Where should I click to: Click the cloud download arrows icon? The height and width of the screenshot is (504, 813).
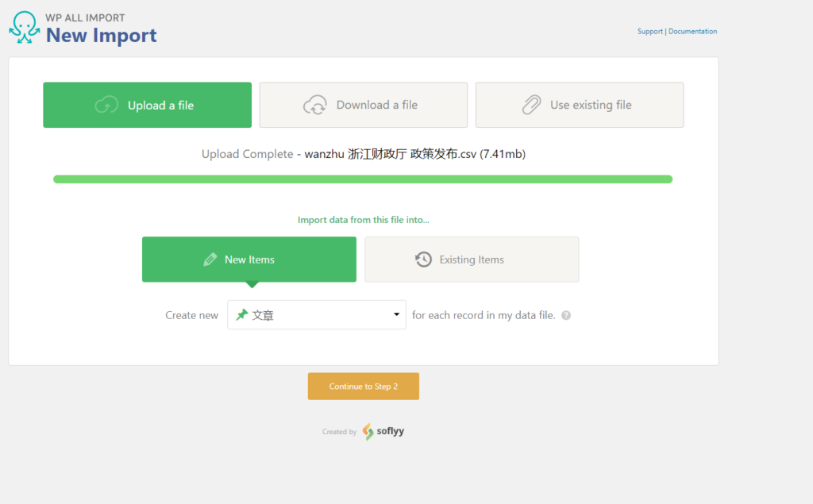point(315,105)
